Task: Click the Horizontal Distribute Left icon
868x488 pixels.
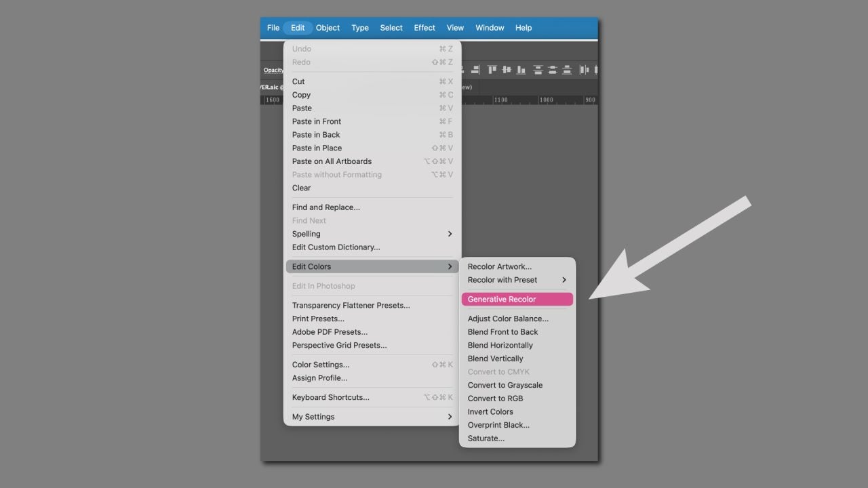Action: 585,70
